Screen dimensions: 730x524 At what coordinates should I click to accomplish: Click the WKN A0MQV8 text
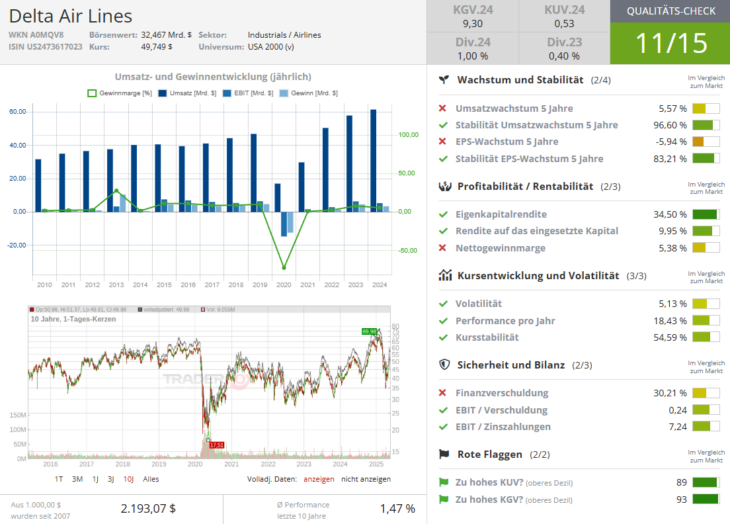tap(36, 35)
